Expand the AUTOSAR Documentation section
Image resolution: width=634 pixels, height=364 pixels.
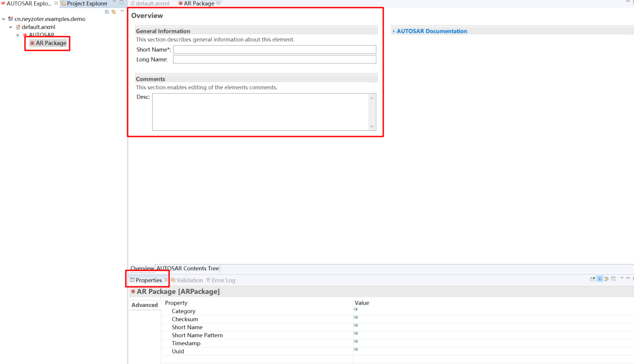[x=393, y=31]
